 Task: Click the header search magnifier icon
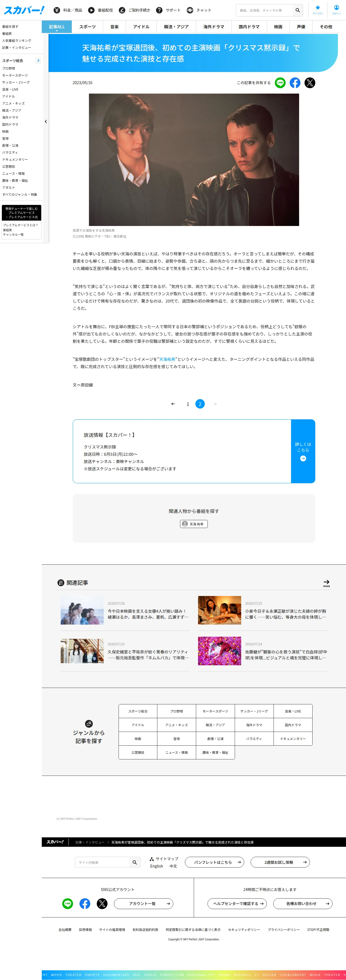pos(298,10)
